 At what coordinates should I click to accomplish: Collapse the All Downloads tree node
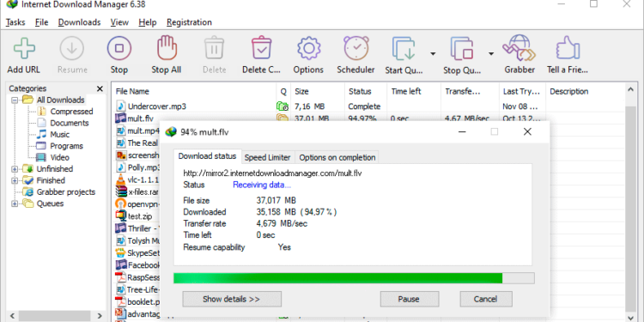click(15, 100)
